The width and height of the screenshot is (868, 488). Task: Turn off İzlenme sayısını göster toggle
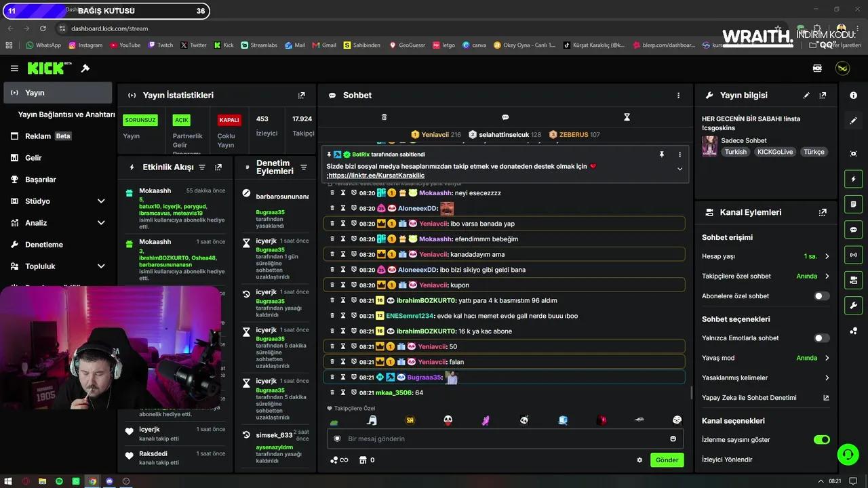pyautogui.click(x=821, y=440)
